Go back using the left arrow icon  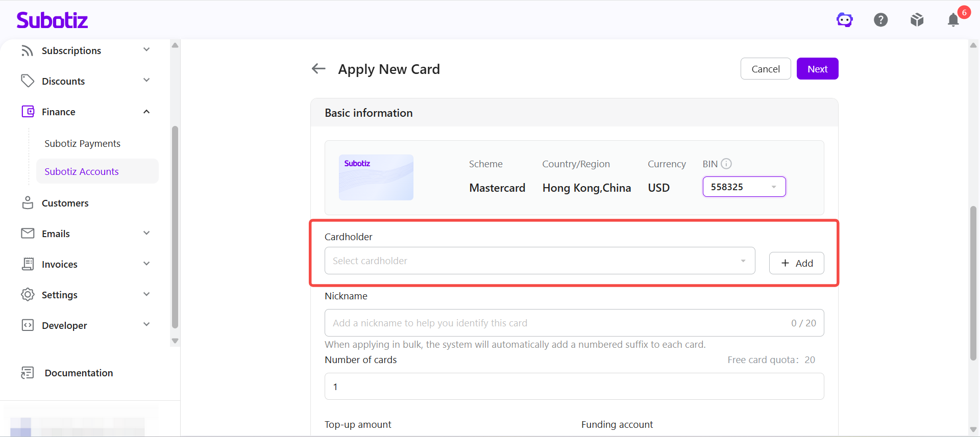click(x=318, y=68)
